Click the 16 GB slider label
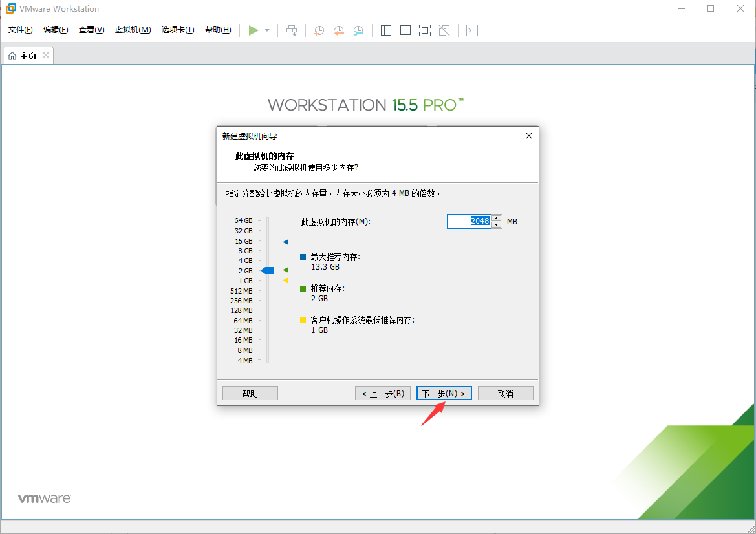The image size is (756, 534). coord(243,241)
